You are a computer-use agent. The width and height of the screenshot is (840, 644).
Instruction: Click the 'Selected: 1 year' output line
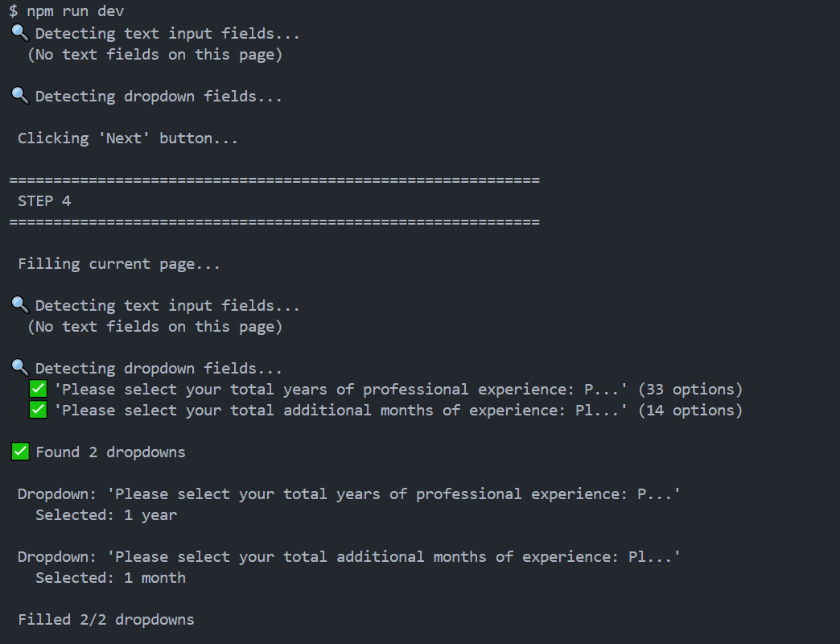coord(106,515)
